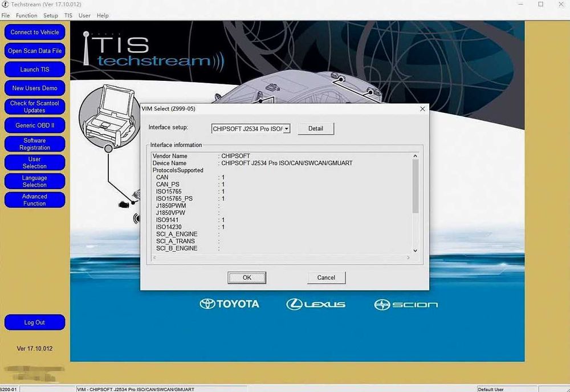Viewport: 570px width, 392px height.
Task: Click scroll down arrow in interface information
Action: (x=415, y=251)
